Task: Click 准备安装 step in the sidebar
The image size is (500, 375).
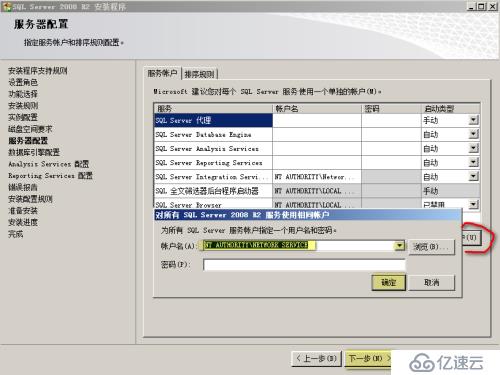Action: (23, 211)
